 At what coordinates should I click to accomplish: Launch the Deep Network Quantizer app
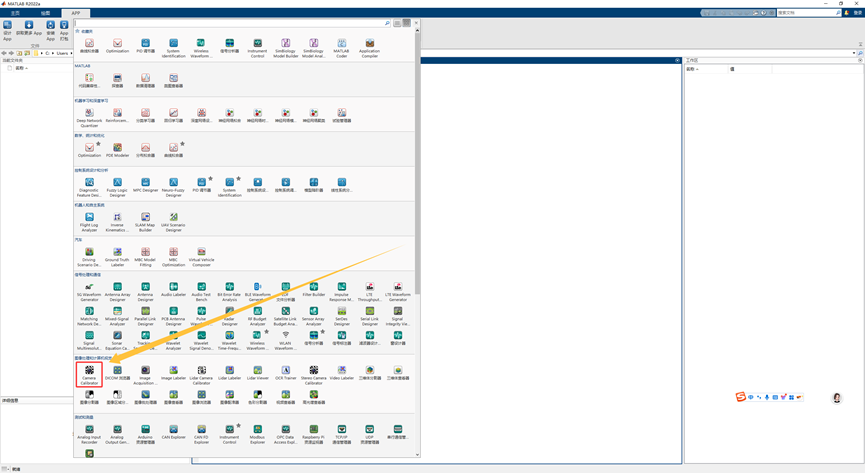click(x=89, y=117)
